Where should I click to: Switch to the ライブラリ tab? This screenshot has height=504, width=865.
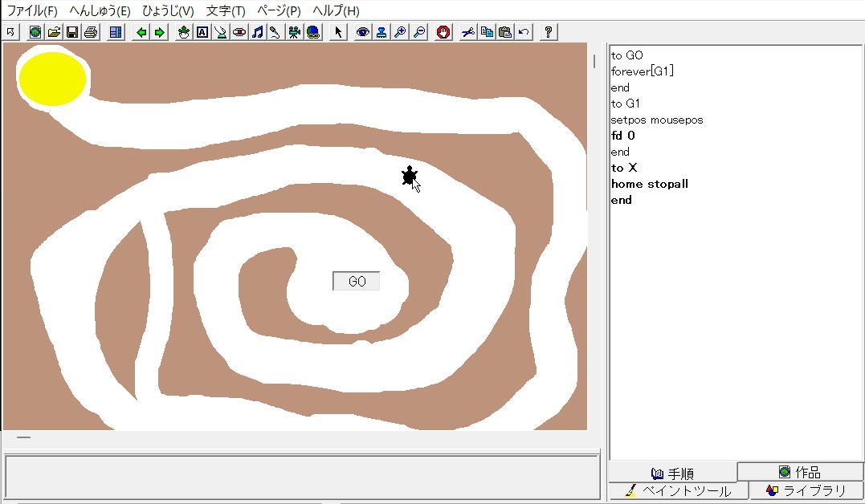tap(806, 491)
